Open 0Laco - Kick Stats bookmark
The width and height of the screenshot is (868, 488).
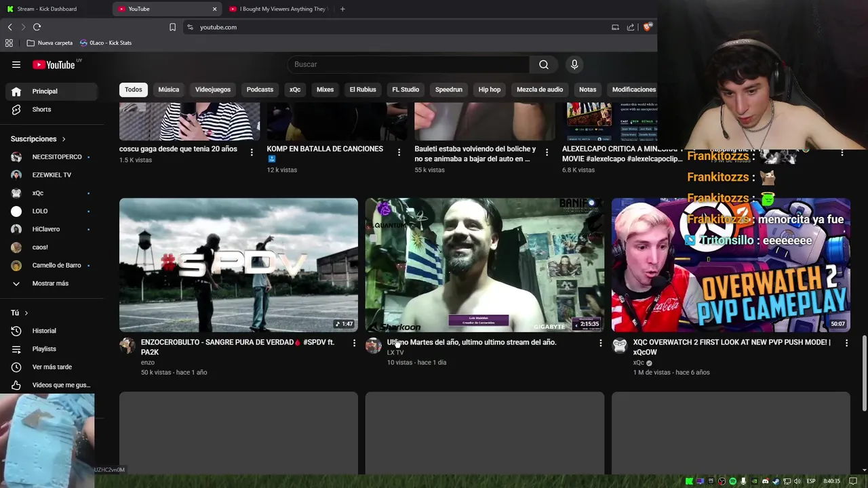point(106,43)
